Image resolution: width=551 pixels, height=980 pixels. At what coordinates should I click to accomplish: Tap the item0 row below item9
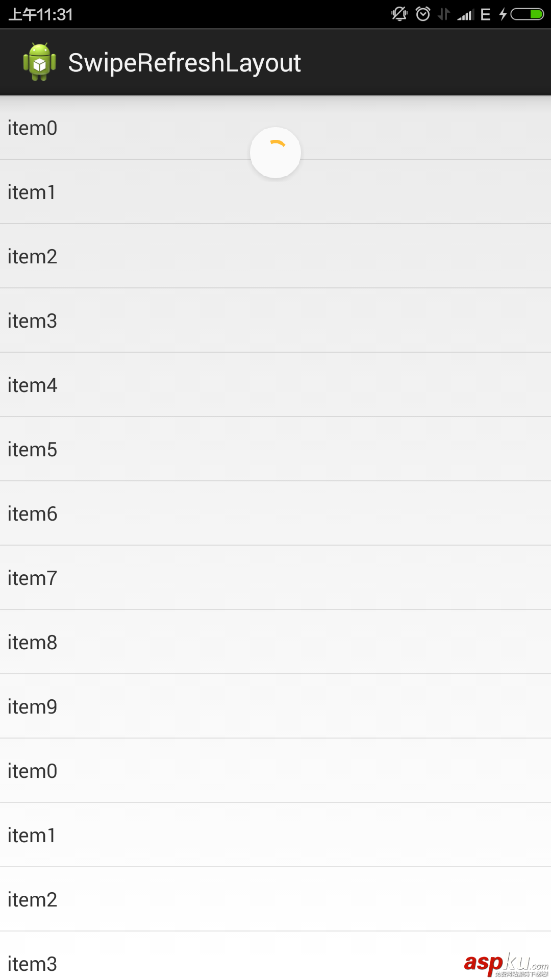pyautogui.click(x=275, y=771)
